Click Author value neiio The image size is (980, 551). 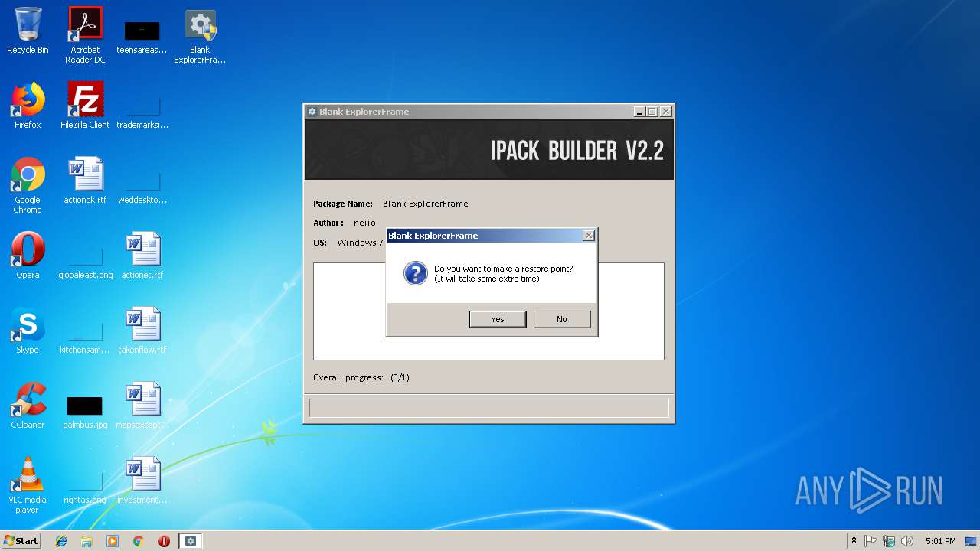pyautogui.click(x=364, y=223)
